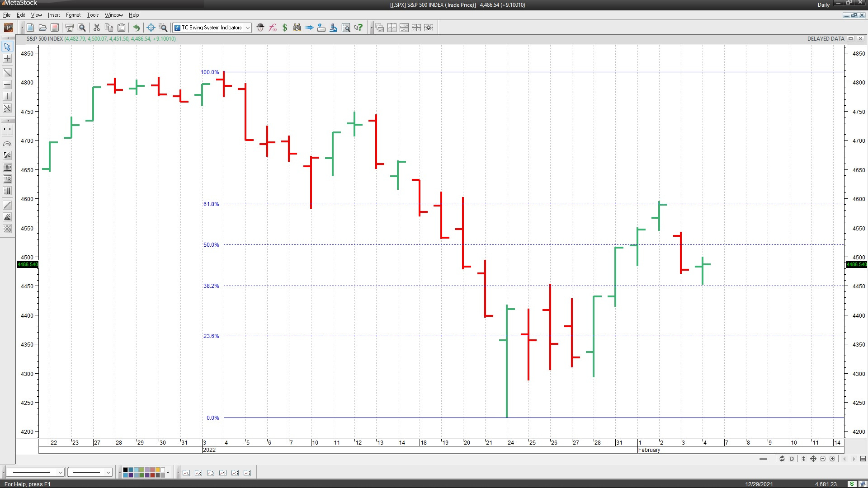Launch The Explorer binoculars icon
The width and height of the screenshot is (868, 488).
[297, 28]
